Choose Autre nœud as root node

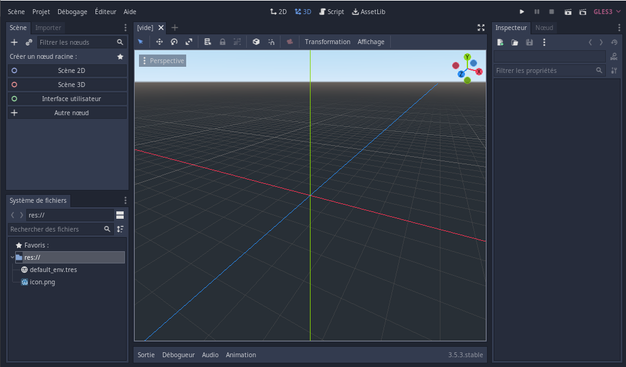click(x=67, y=113)
